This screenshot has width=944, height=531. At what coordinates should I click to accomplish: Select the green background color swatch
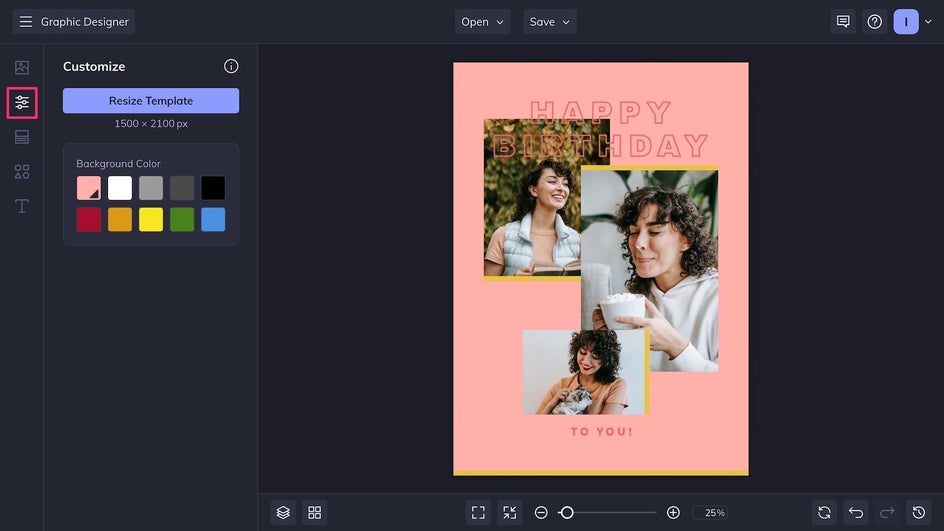pyautogui.click(x=182, y=219)
